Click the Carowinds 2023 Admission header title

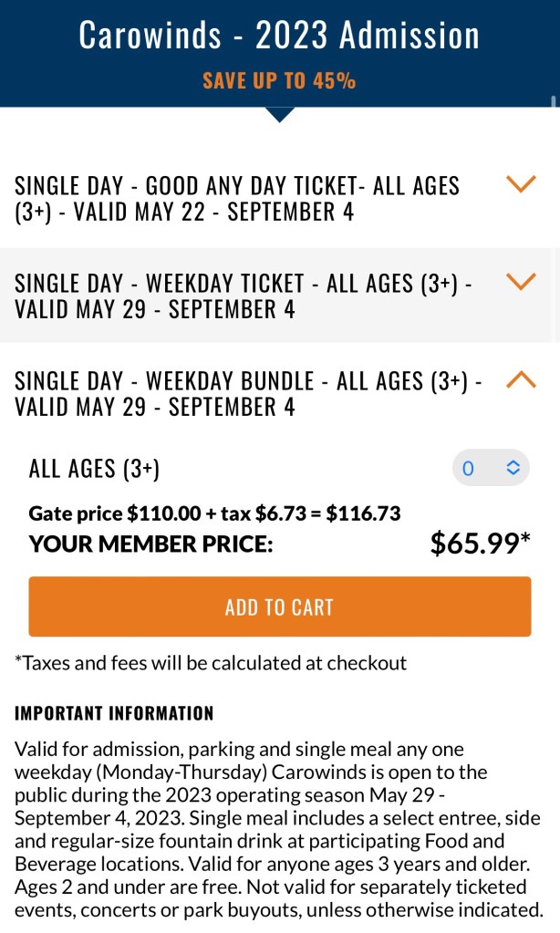pyautogui.click(x=279, y=36)
